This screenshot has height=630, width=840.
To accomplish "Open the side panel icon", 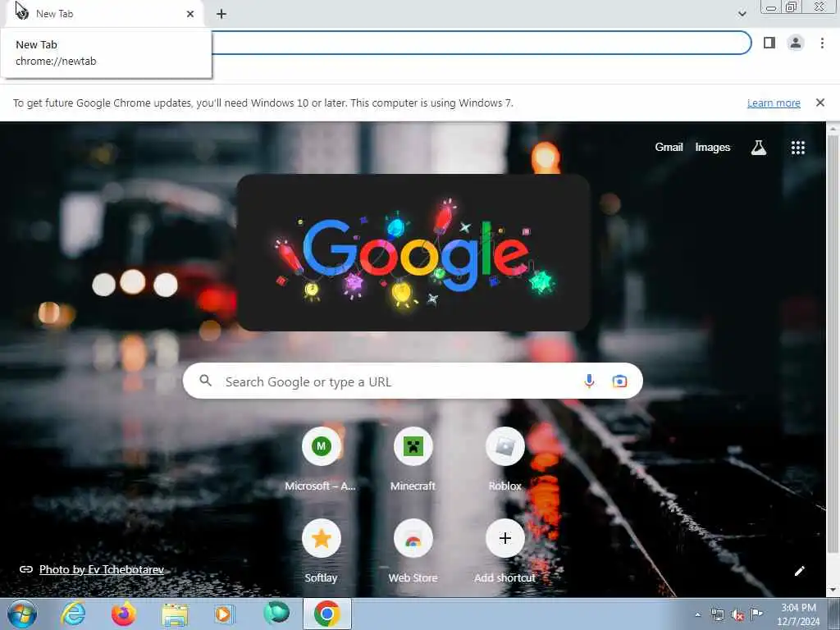I will point(769,43).
